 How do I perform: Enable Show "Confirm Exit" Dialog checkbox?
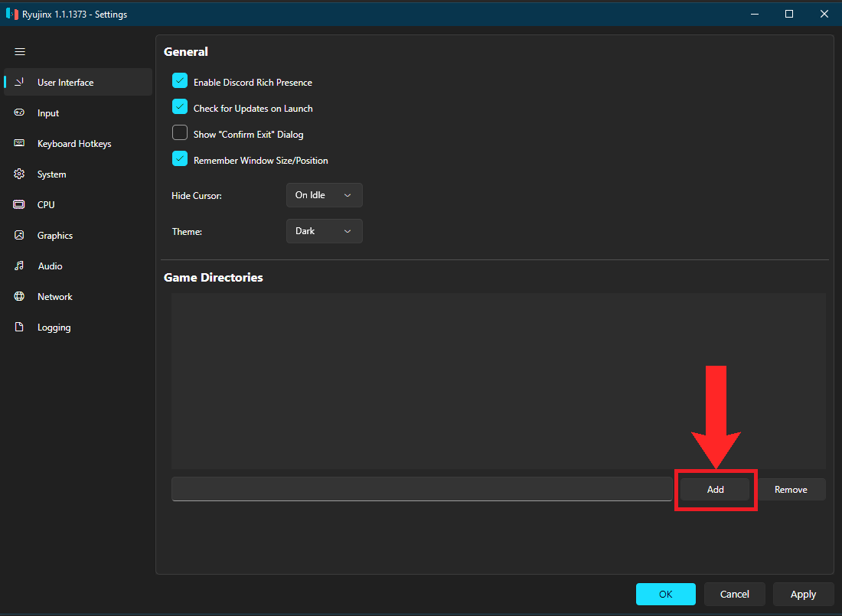[x=180, y=132]
